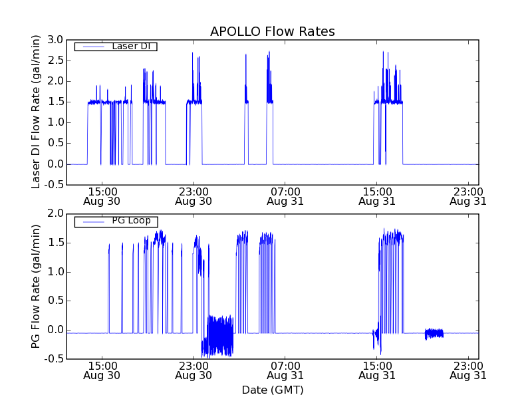Click the 1.5 tick on Laser DI axis
The width and height of the screenshot is (532, 399).
[55, 102]
